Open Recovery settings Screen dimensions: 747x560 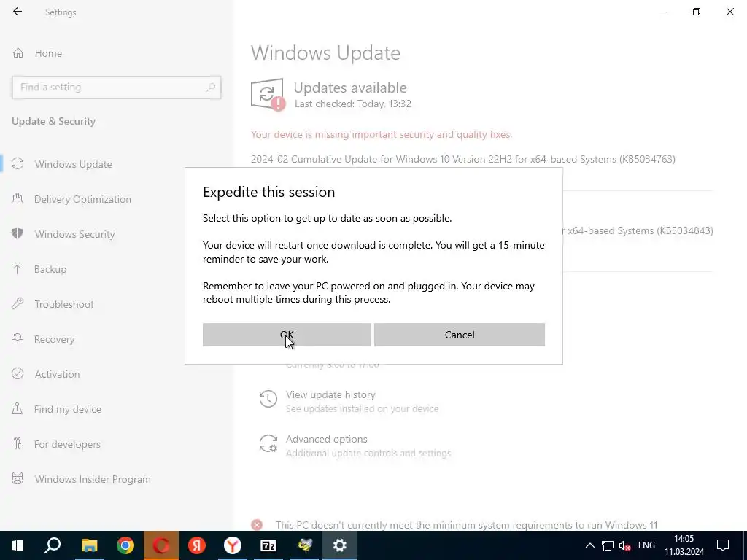[x=54, y=339]
